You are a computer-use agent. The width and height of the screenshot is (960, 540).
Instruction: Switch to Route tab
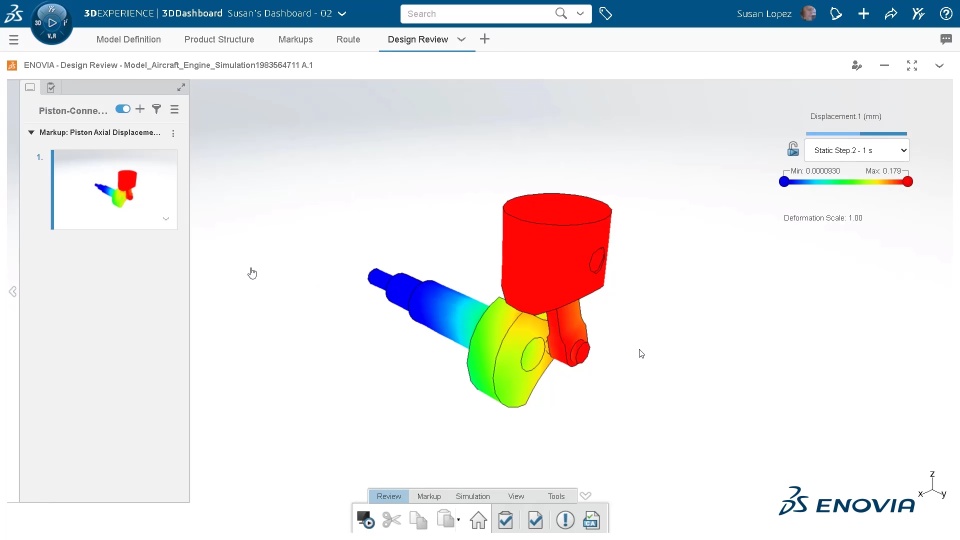348,39
